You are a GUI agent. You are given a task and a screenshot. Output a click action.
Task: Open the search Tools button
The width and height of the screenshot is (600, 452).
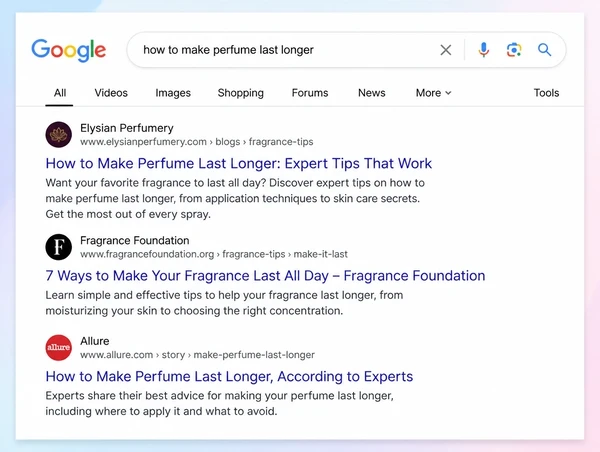(x=546, y=93)
